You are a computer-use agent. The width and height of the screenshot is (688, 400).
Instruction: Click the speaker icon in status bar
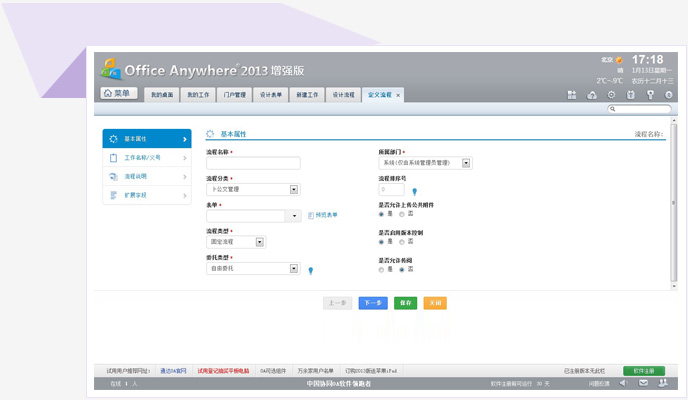(x=623, y=383)
